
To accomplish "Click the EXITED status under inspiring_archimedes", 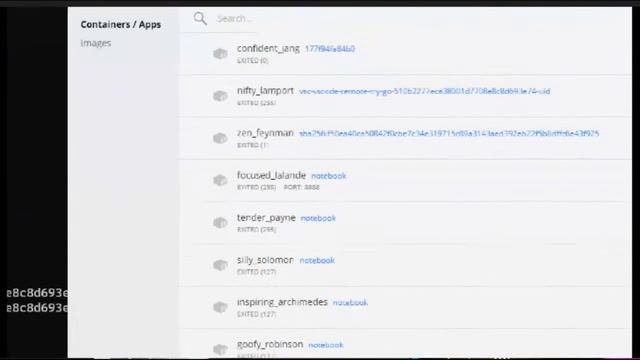I will click(256, 314).
